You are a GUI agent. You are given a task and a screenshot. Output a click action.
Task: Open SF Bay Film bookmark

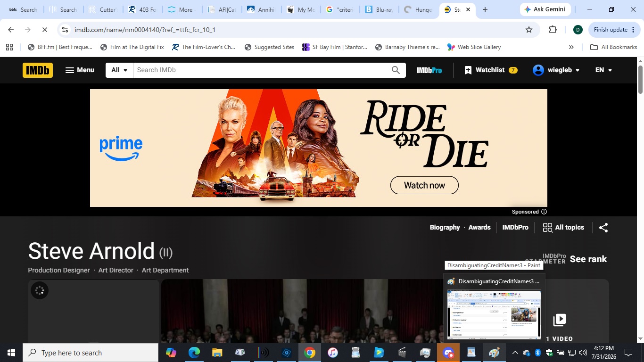click(x=335, y=47)
